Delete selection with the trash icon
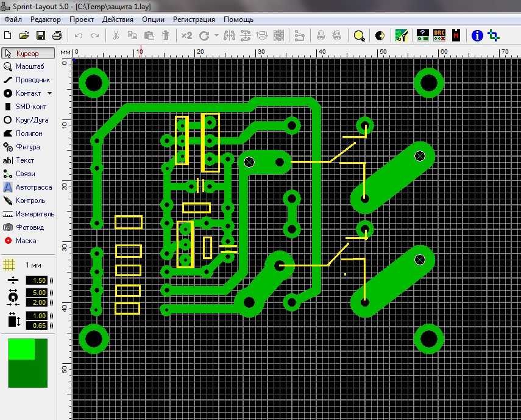 [x=166, y=35]
